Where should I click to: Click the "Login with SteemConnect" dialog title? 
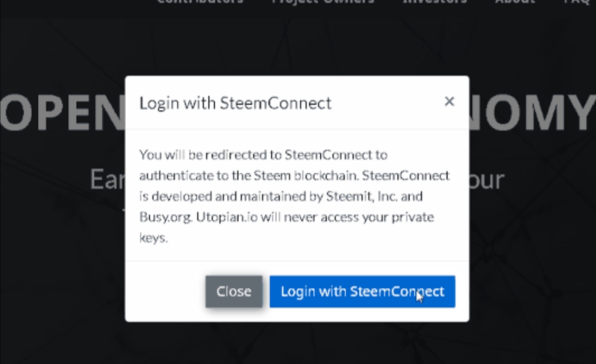point(235,103)
